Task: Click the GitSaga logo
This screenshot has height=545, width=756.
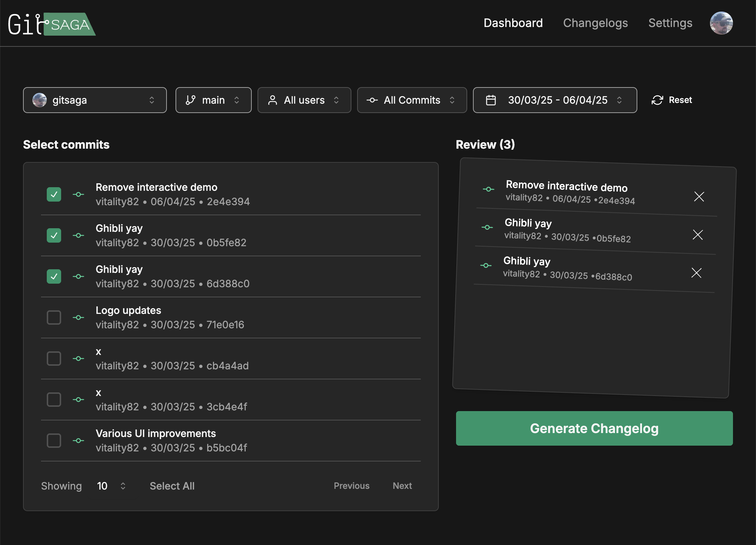Action: [51, 24]
